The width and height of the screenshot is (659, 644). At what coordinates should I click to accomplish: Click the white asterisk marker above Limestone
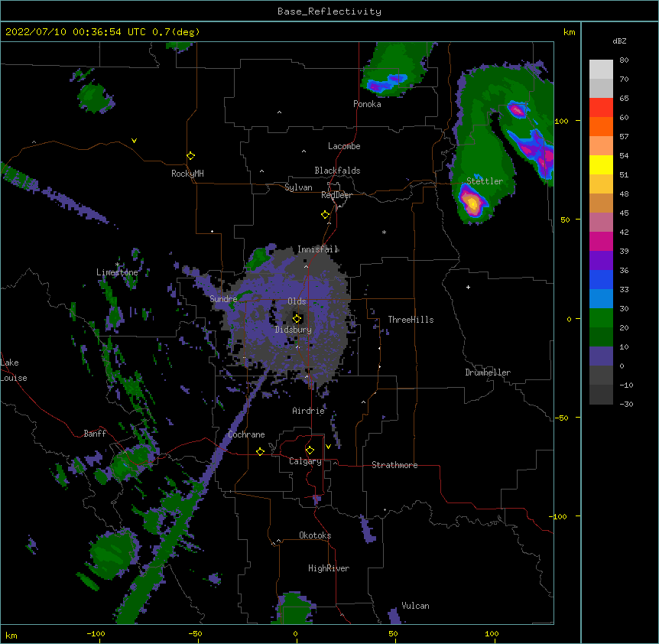[x=117, y=265]
